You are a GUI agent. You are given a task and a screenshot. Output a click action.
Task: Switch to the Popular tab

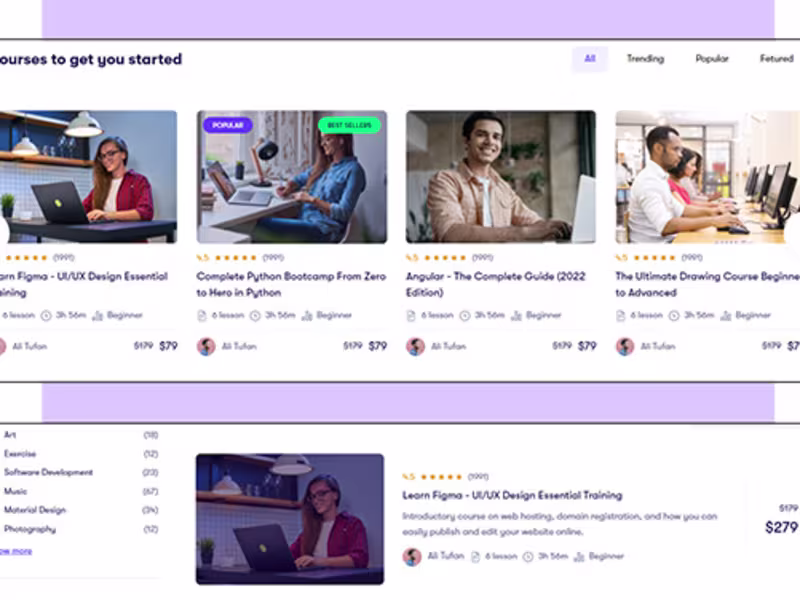[712, 59]
